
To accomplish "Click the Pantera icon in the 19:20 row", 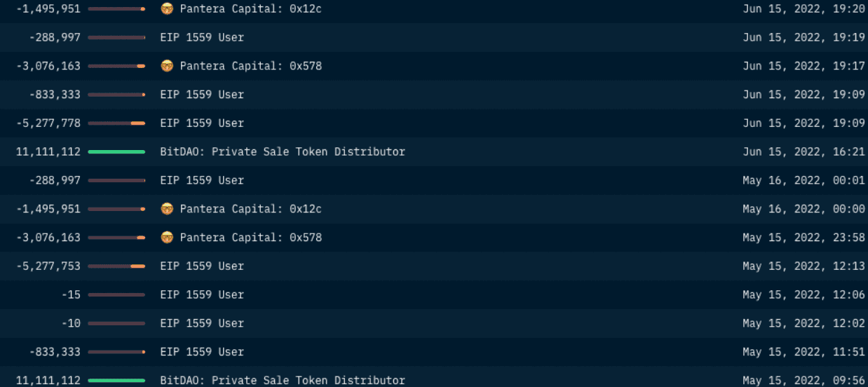I will 167,8.
